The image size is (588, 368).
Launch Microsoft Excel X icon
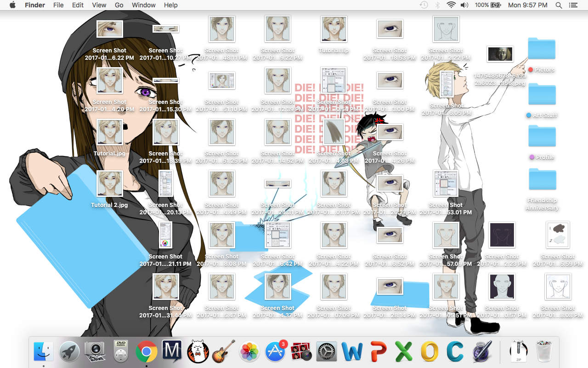click(x=404, y=352)
